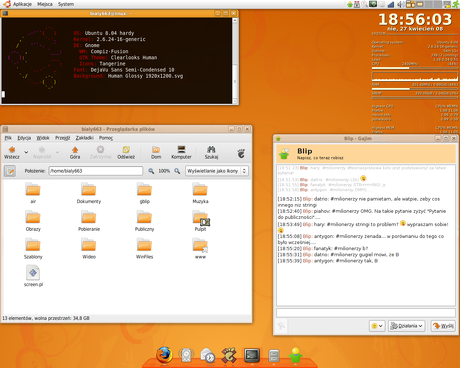
Task: Click the file cabinet icon in the dock
Action: (274, 356)
